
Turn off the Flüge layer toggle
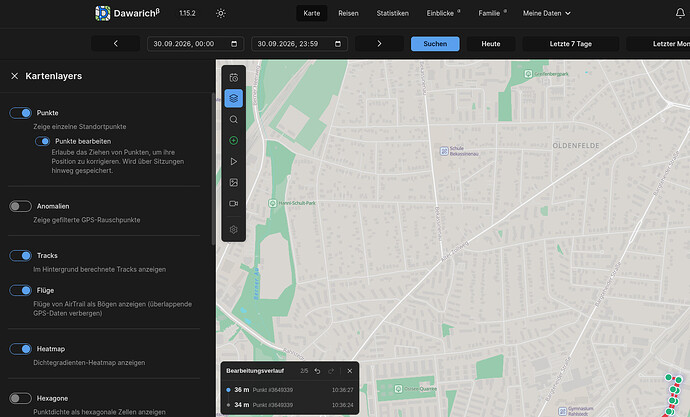pos(21,290)
